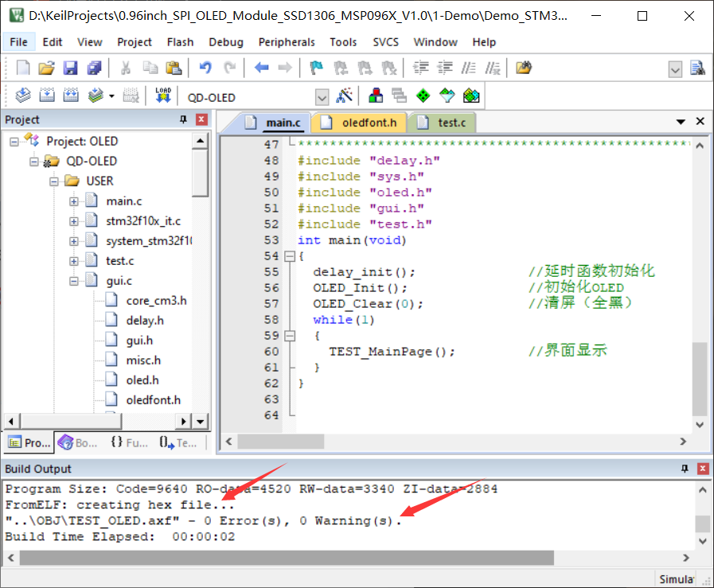Viewport: 714px width, 588px height.
Task: Open the Find in Files icon
Action: [x=524, y=68]
